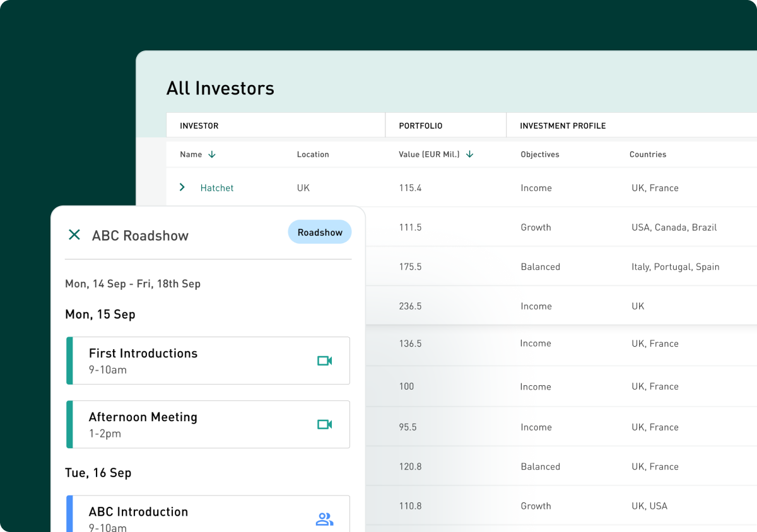Viewport: 757px width, 532px height.
Task: Open the Hatchet investor link
Action: coord(217,188)
